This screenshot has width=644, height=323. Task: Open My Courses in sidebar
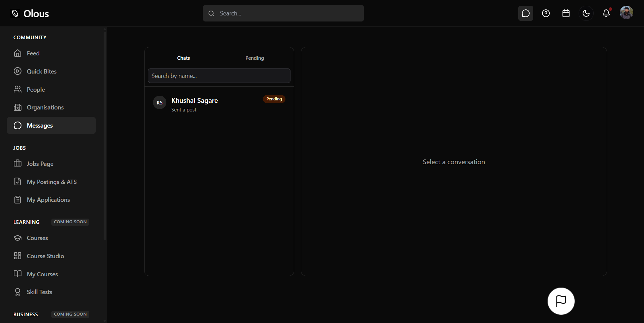tap(51, 274)
